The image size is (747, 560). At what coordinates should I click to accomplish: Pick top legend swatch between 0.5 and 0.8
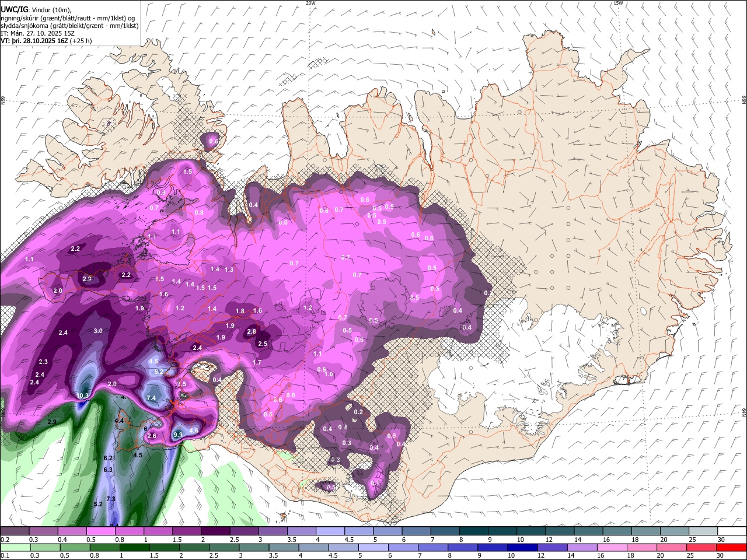(x=100, y=531)
